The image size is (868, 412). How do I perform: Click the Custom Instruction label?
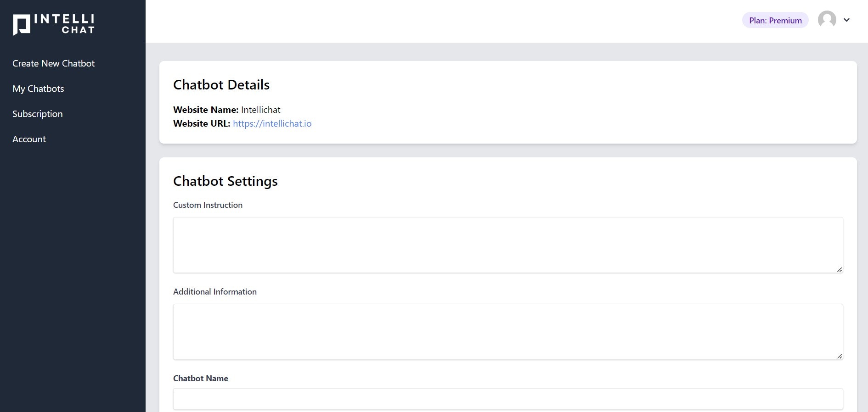(x=208, y=205)
